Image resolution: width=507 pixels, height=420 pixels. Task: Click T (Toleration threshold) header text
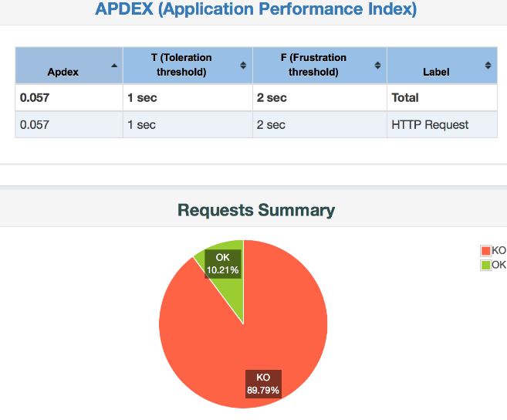click(x=181, y=65)
